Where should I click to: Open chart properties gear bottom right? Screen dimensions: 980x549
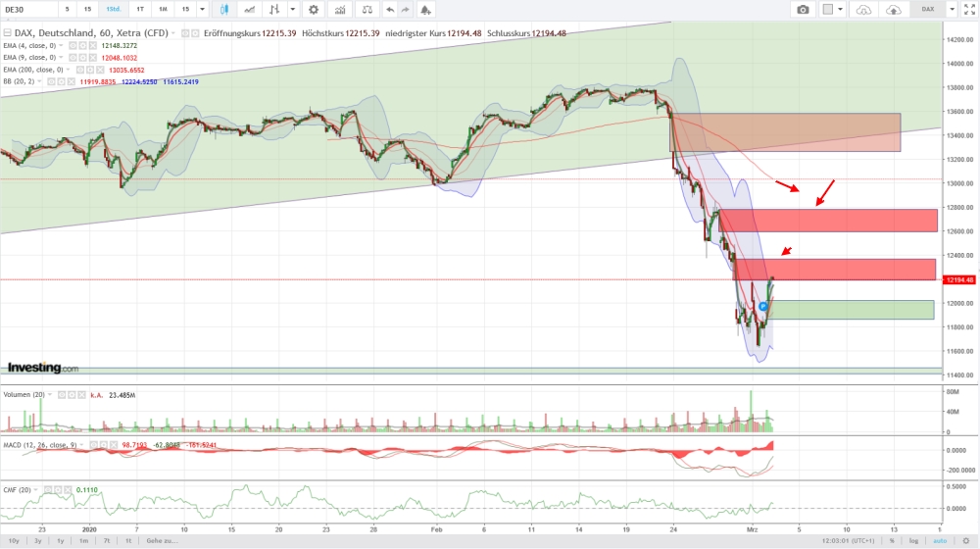[x=966, y=541]
